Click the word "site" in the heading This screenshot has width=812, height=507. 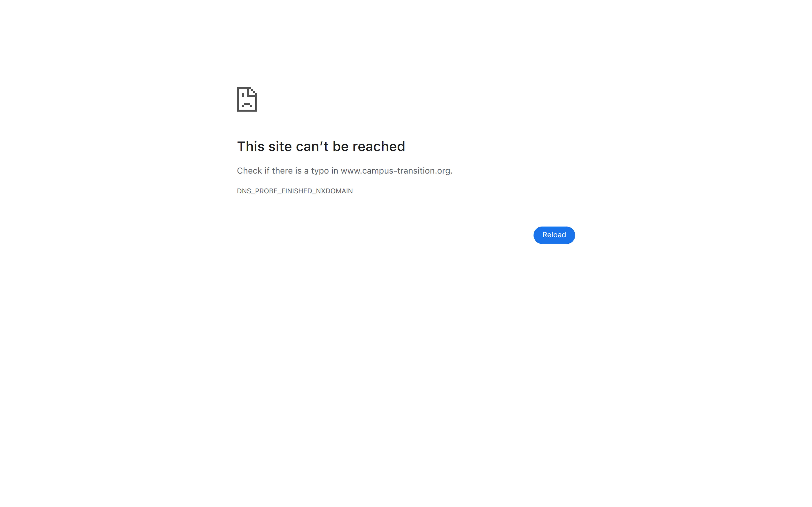coord(280,146)
